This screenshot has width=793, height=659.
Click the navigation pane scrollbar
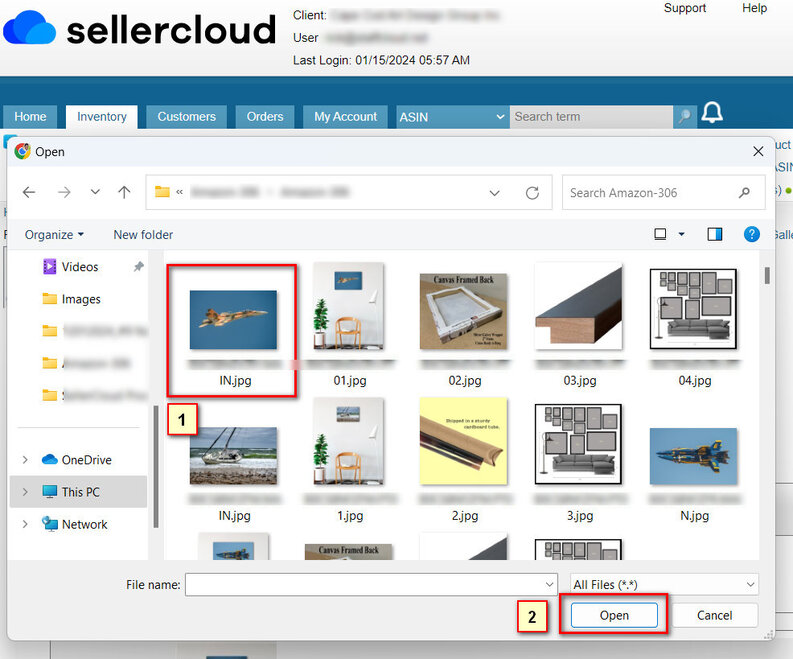(x=156, y=466)
